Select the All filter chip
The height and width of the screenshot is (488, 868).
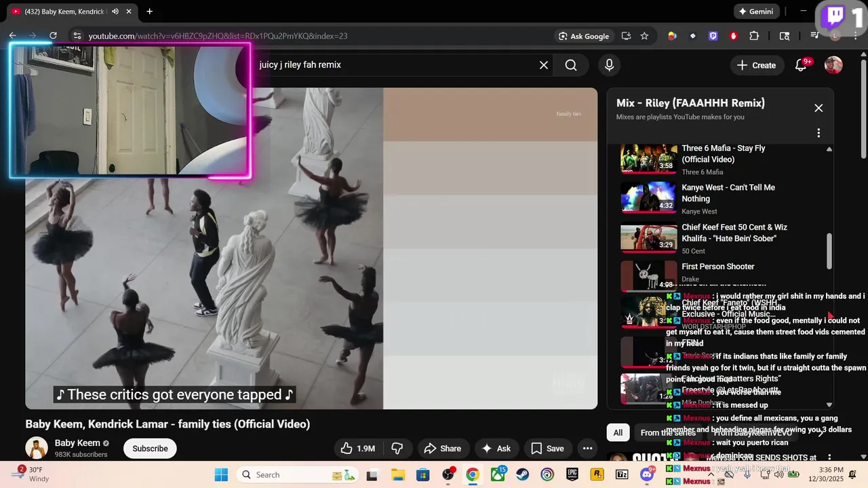618,432
